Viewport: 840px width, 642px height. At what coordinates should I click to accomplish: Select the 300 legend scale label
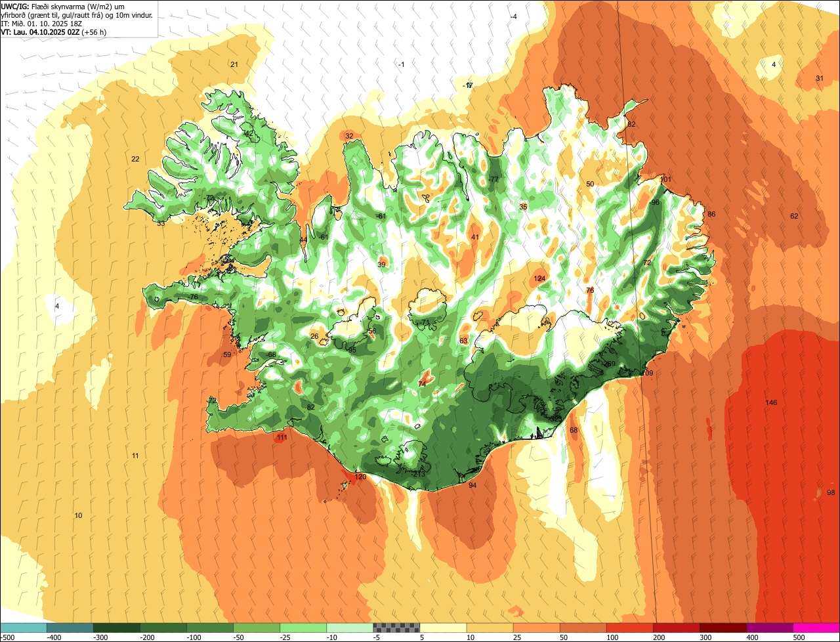pos(705,637)
